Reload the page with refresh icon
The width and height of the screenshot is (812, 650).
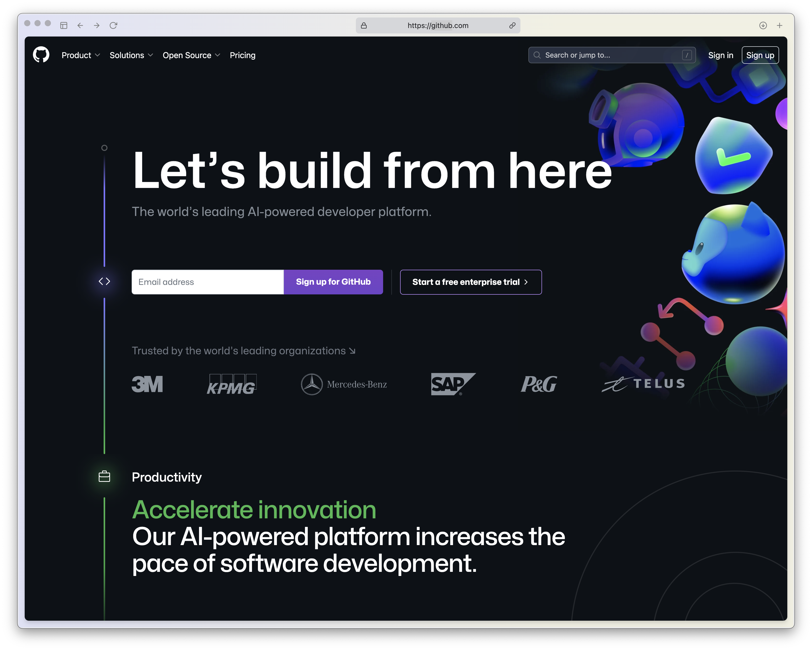coord(113,25)
